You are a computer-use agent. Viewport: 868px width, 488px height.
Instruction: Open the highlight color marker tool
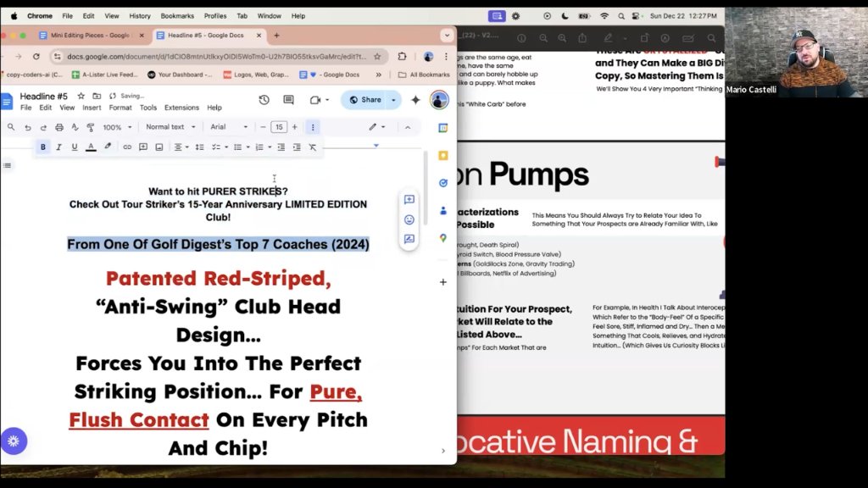click(108, 147)
